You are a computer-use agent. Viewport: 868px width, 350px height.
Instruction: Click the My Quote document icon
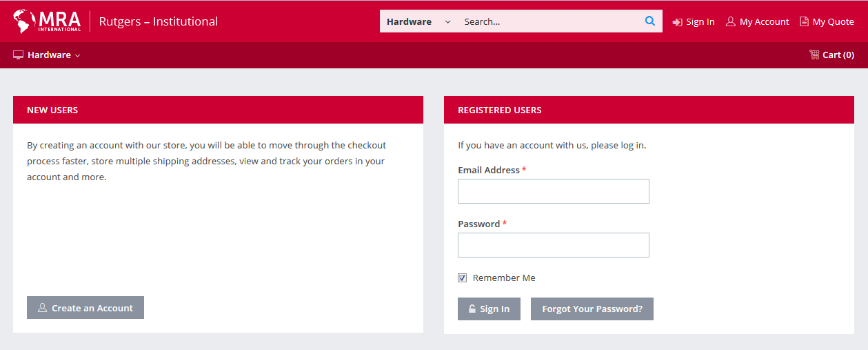point(804,21)
